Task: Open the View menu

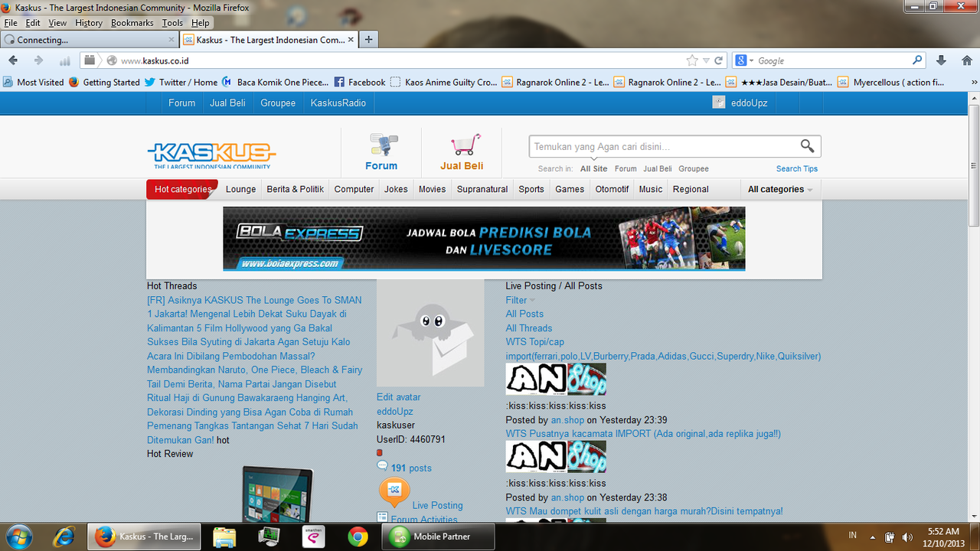Action: point(58,23)
